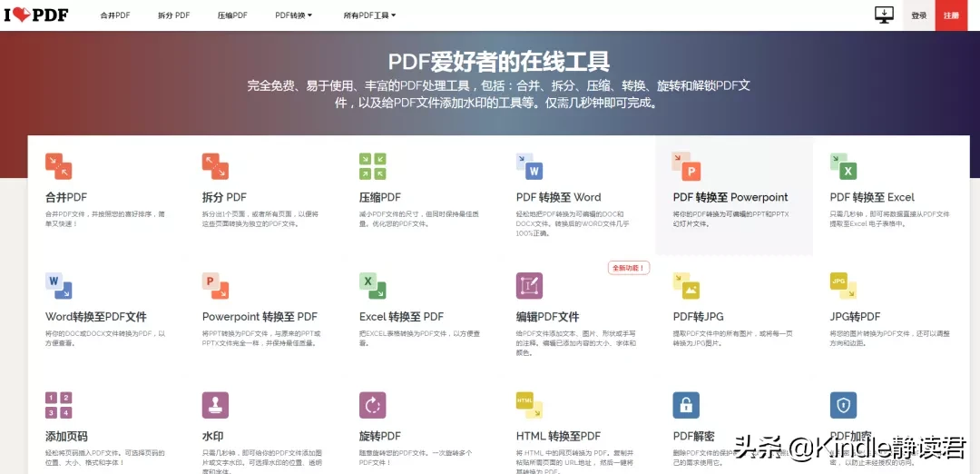
Task: Expand the PDF转换 dropdown menu
Action: [294, 15]
